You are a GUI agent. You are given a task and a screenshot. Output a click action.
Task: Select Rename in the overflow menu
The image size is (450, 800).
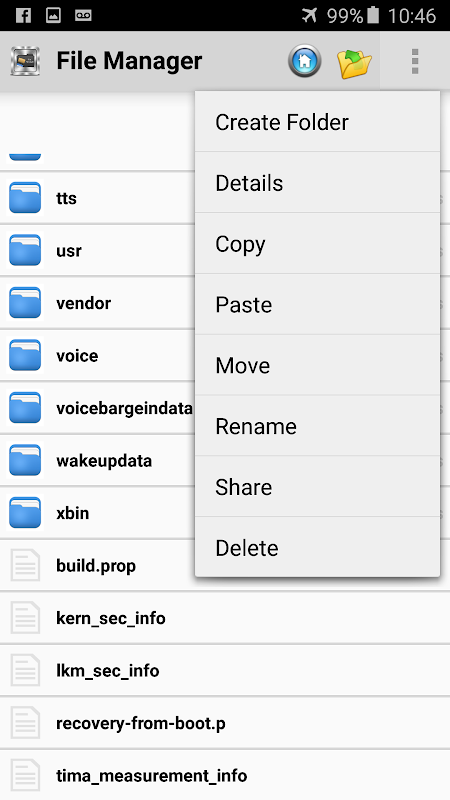pyautogui.click(x=317, y=426)
